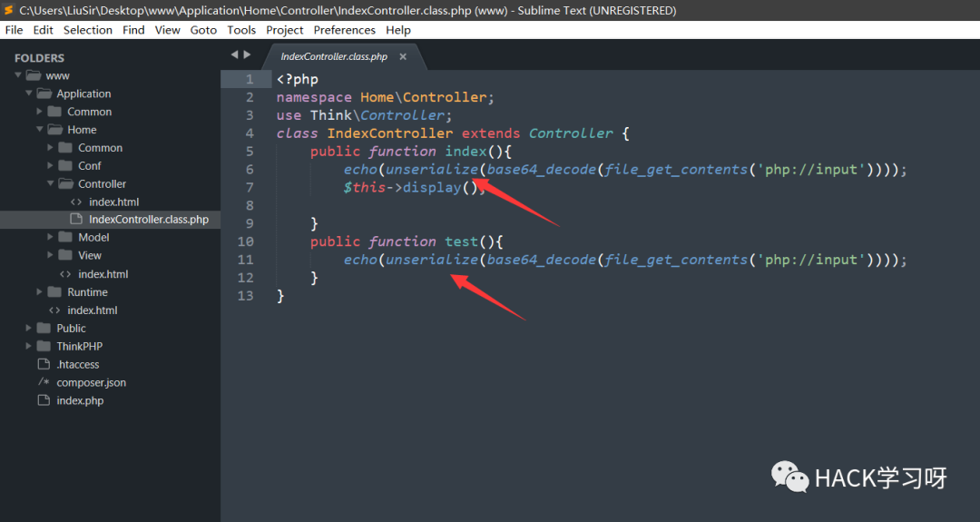Collapse the www folder arrow
Viewport: 980px width, 522px height.
coord(18,75)
